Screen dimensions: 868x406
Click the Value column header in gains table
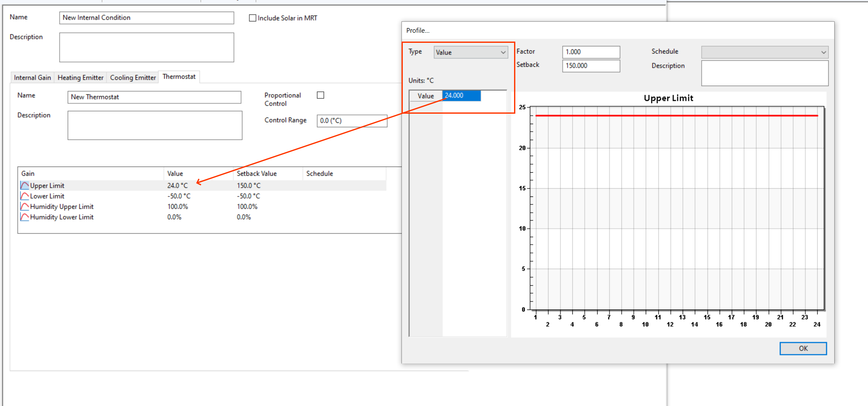point(199,173)
